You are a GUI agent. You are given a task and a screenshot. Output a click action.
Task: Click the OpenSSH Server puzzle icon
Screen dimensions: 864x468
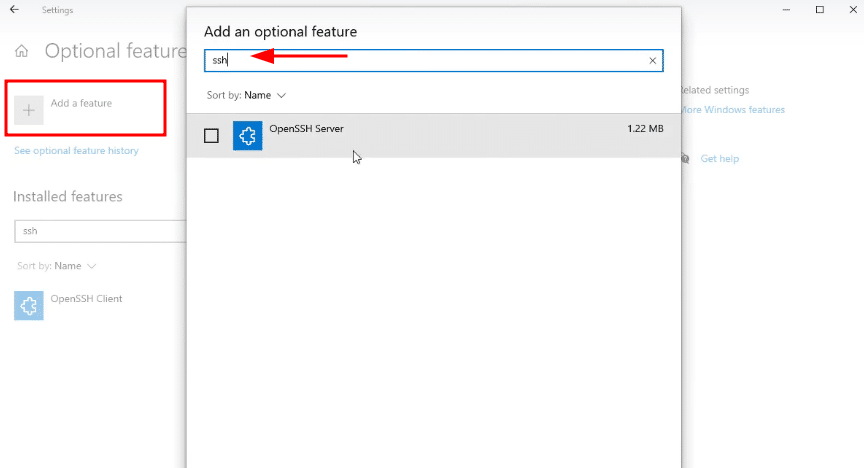pos(247,135)
